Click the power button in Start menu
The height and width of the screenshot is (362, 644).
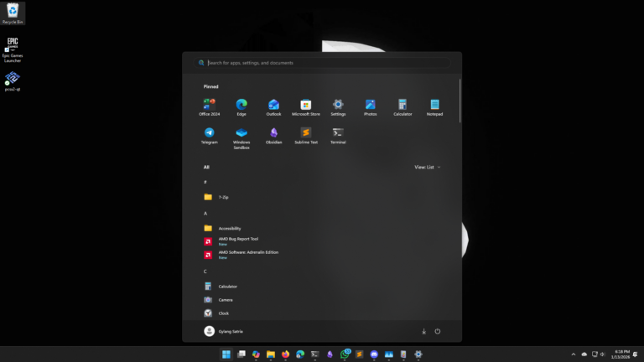click(x=438, y=331)
